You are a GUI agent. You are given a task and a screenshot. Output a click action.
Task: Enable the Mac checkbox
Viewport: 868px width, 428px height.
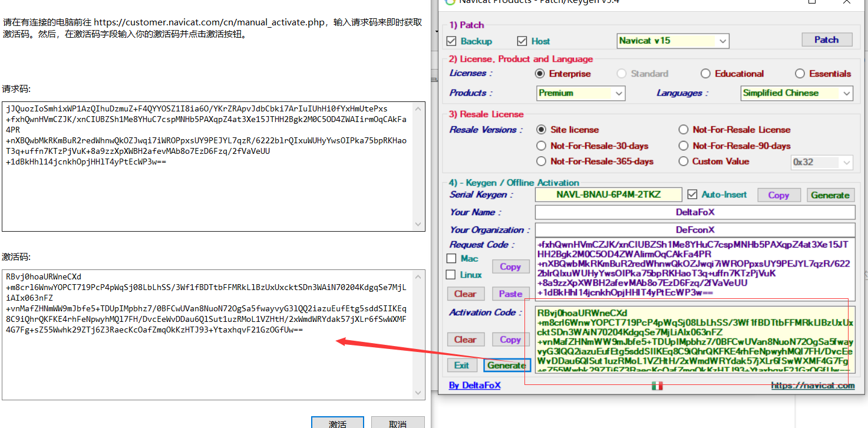click(x=452, y=258)
